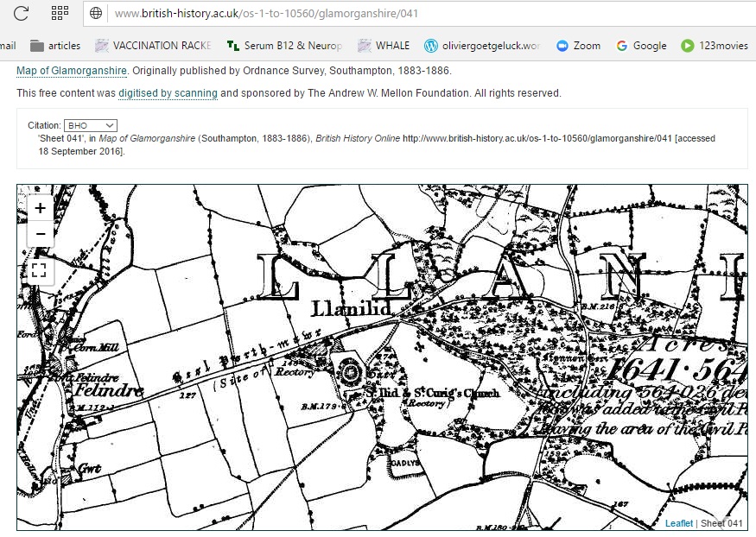
Task: Open the Zoom bookmark
Action: tap(578, 46)
